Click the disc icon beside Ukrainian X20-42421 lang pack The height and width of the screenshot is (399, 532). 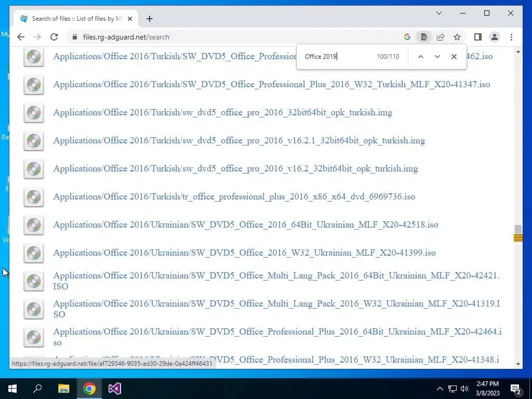pos(34,281)
